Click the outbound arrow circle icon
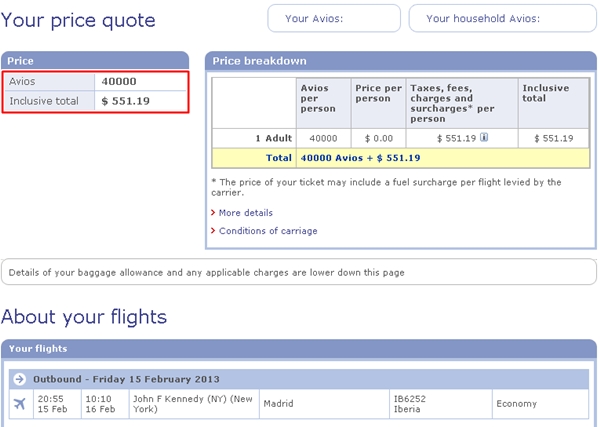The width and height of the screenshot is (600, 427). coord(19,379)
